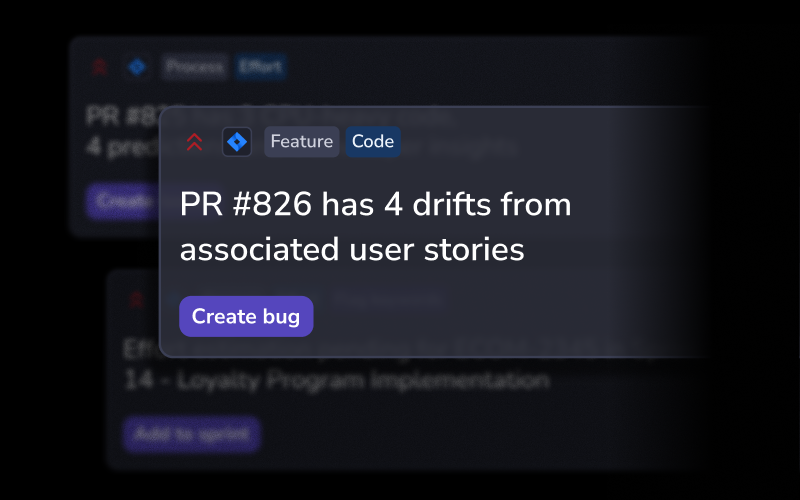Open "PR #826 has 4 drifts from associated user stories"
The image size is (800, 500).
pyautogui.click(x=376, y=227)
